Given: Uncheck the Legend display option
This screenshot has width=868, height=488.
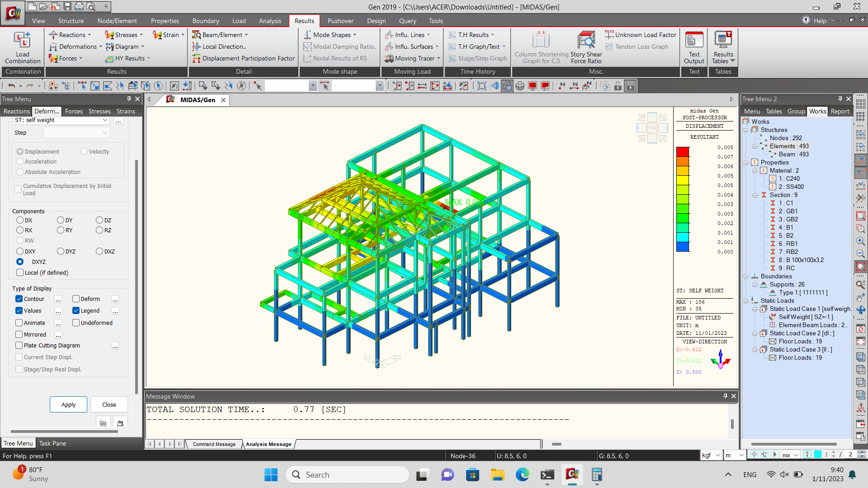Looking at the screenshot, I should (x=75, y=310).
